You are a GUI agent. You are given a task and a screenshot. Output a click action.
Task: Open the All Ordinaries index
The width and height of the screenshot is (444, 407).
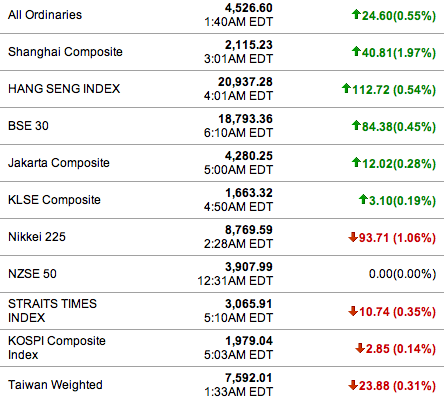tap(45, 15)
